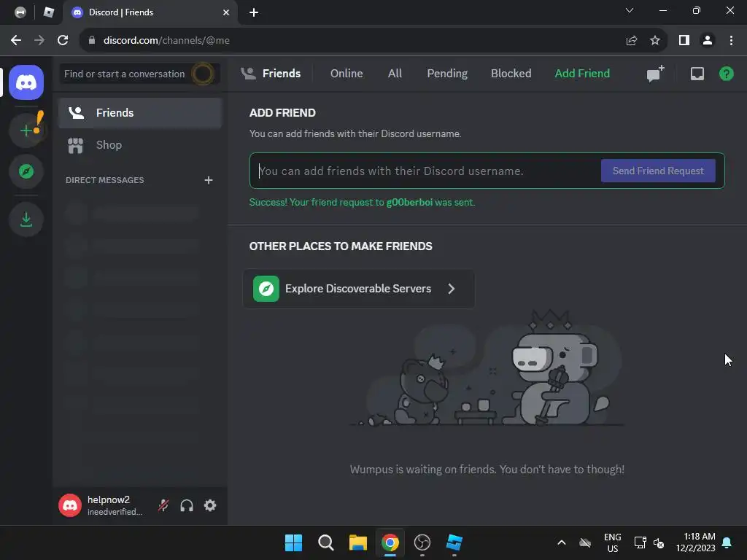
Task: Toggle microphone mute
Action: tap(163, 505)
